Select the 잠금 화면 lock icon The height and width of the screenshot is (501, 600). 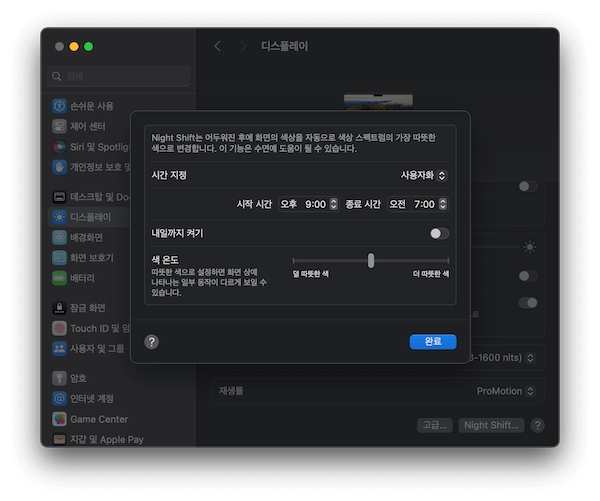tap(59, 308)
